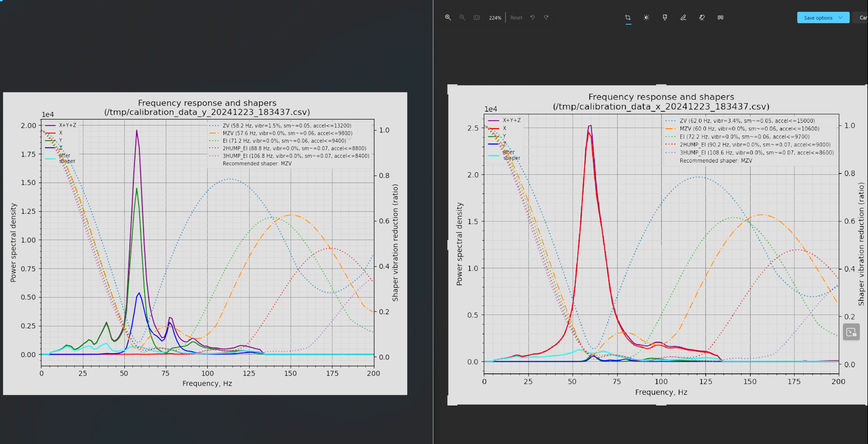Select the Markup pen tool

(683, 17)
